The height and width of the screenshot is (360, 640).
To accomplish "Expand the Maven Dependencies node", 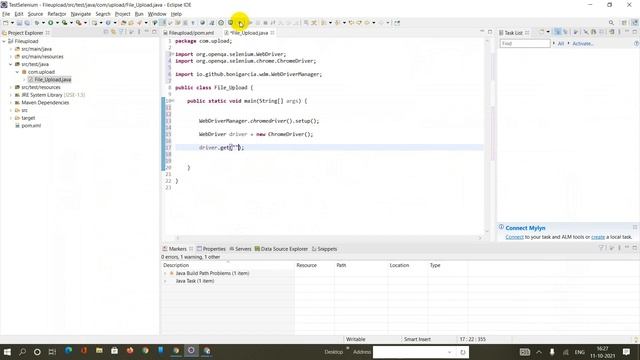I will click(x=11, y=103).
